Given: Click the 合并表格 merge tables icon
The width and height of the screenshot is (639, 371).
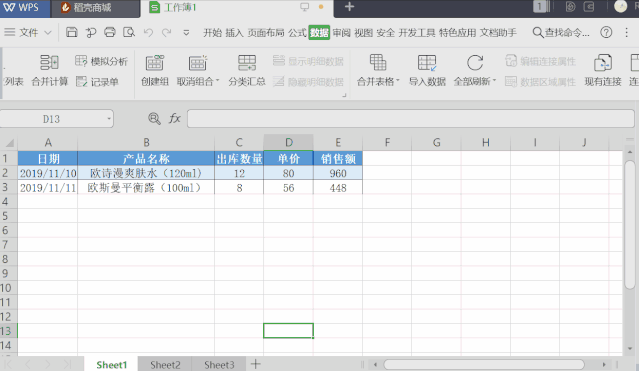Looking at the screenshot, I should (x=378, y=63).
